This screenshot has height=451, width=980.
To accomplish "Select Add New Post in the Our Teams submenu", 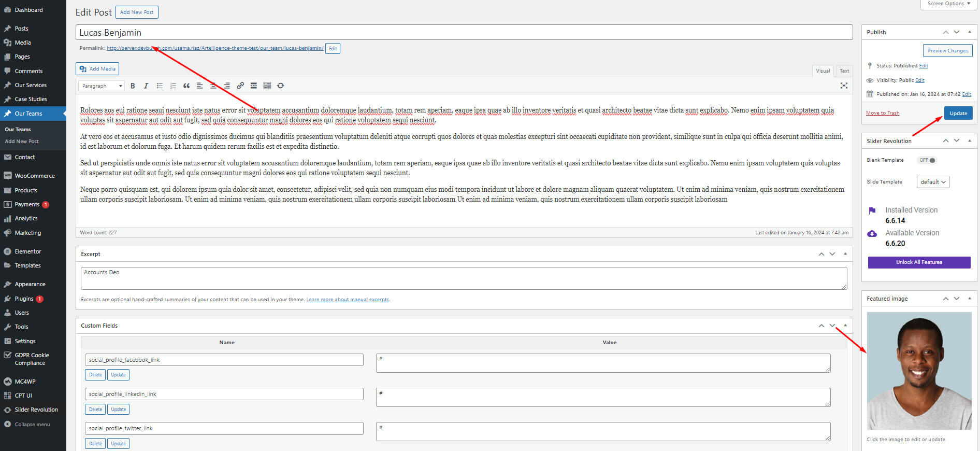I will (22, 142).
